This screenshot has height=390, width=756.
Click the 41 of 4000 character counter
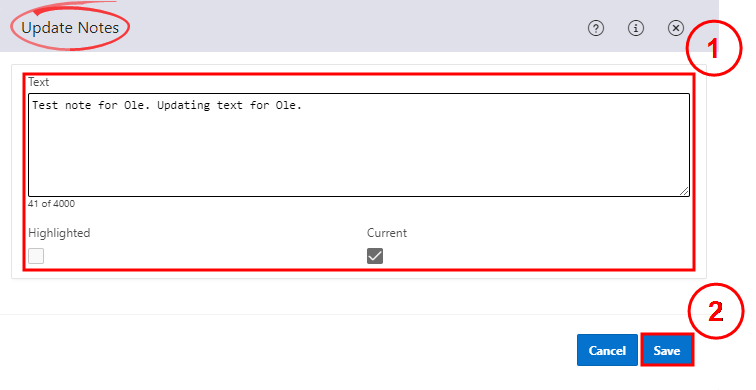coord(52,203)
